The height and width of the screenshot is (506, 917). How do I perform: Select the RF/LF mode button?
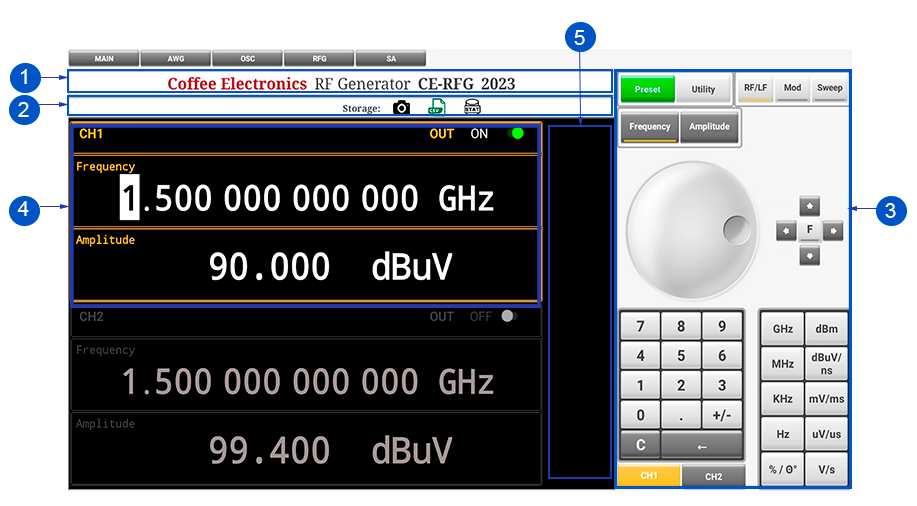[x=755, y=89]
